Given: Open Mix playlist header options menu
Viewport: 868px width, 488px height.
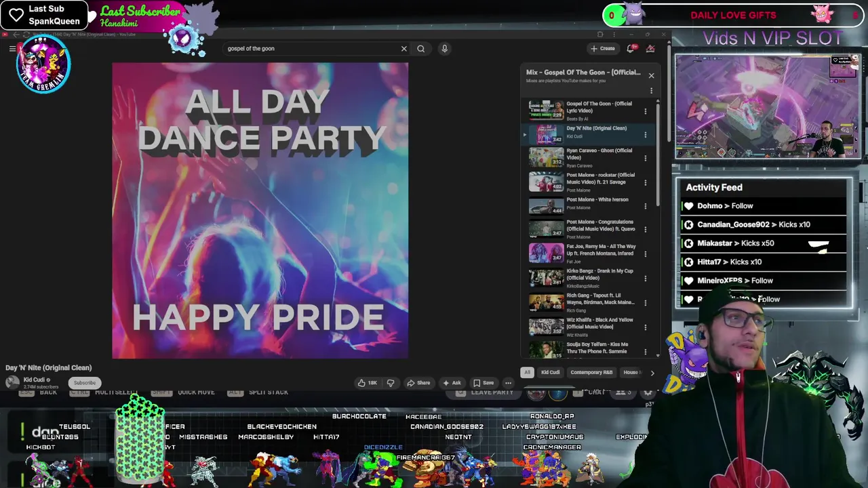Looking at the screenshot, I should pos(651,90).
